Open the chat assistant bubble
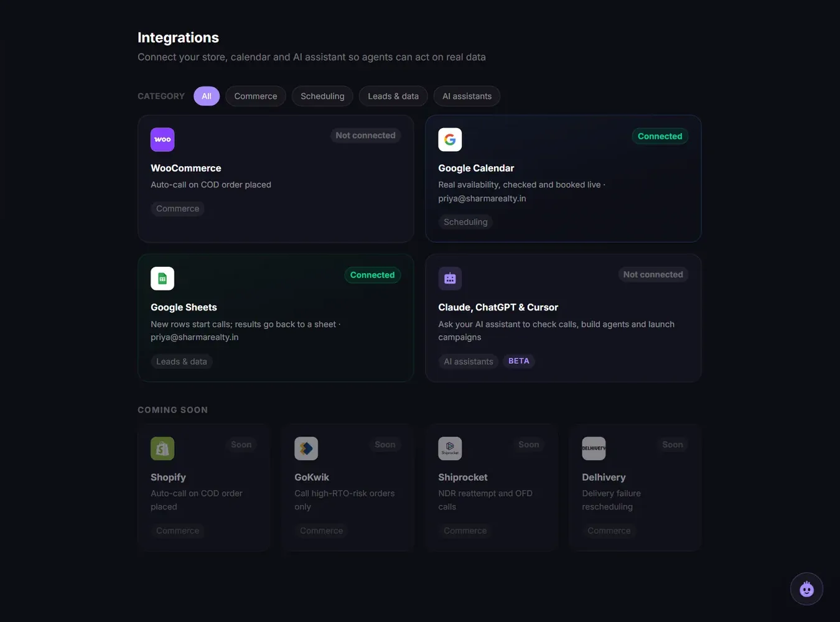This screenshot has width=840, height=622. (x=806, y=588)
